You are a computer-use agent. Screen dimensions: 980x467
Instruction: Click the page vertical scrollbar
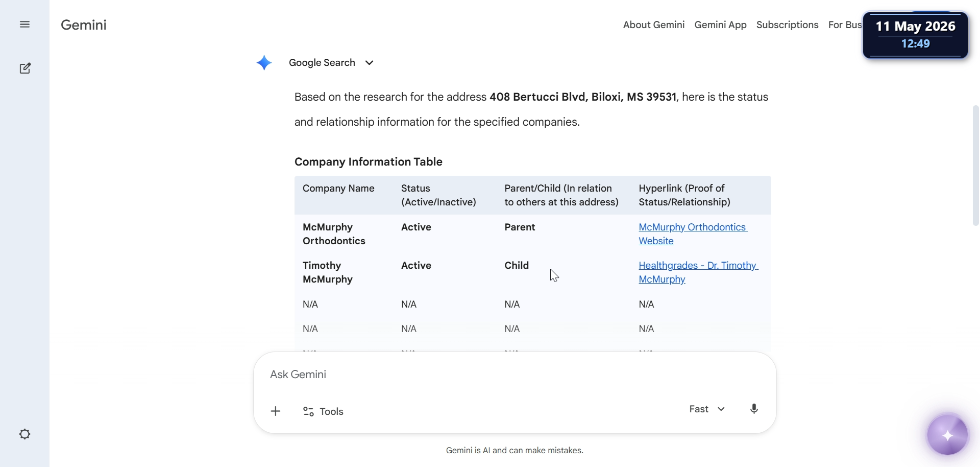pyautogui.click(x=975, y=165)
